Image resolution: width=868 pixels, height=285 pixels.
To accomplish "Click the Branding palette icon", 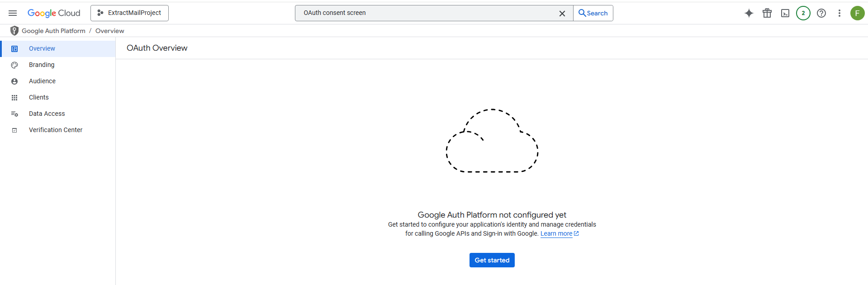I will pos(14,65).
